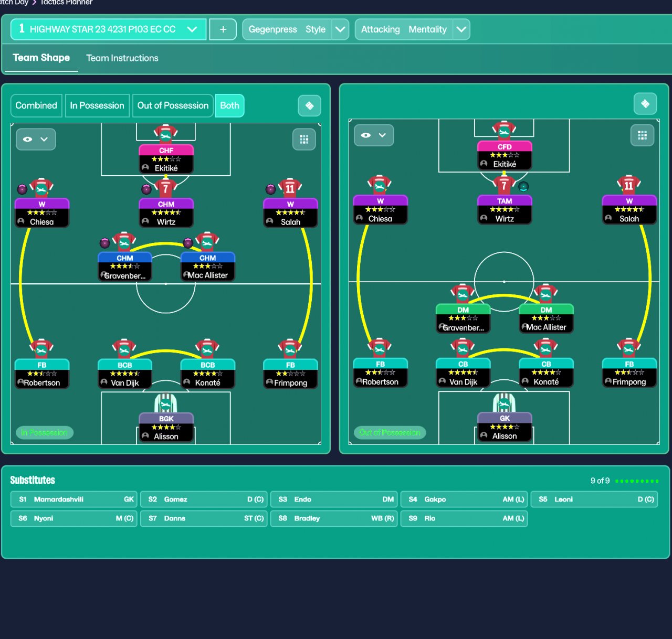672x639 pixels.
Task: Select substitute S9 Rio
Action: coord(464,518)
